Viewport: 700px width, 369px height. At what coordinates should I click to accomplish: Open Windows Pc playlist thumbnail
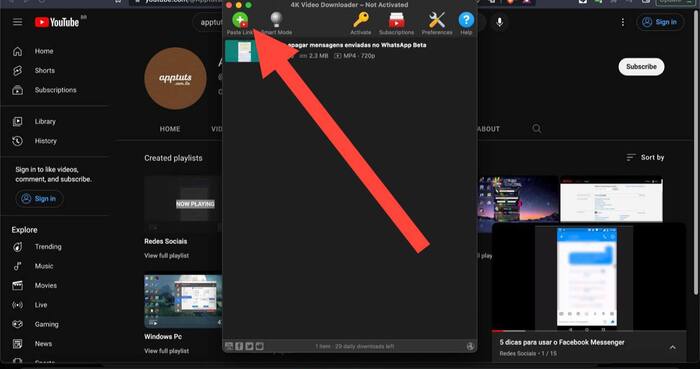(x=183, y=301)
